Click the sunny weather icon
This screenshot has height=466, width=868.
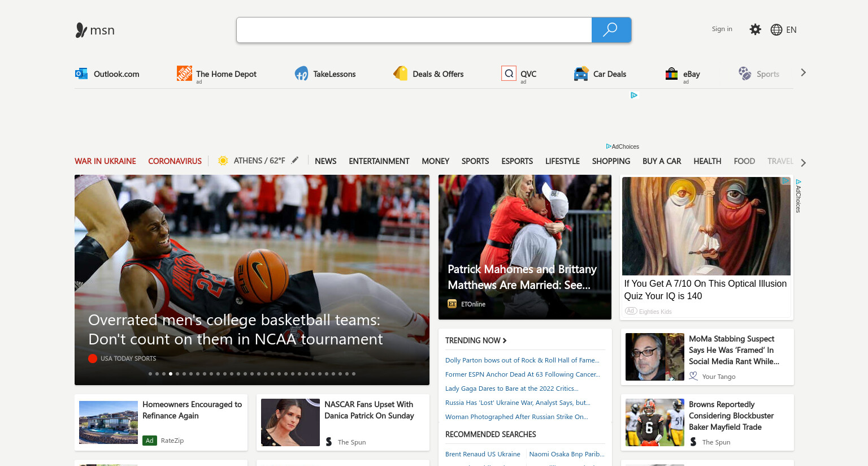click(x=223, y=161)
